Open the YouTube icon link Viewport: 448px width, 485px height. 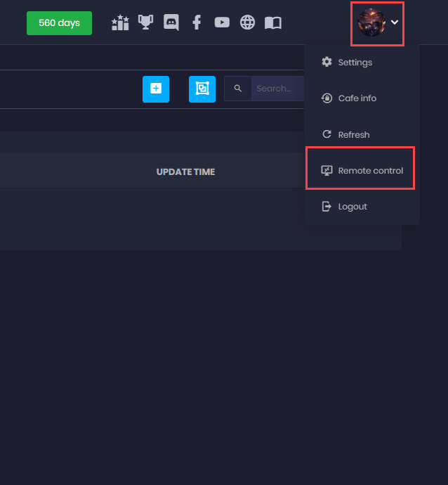click(x=222, y=22)
